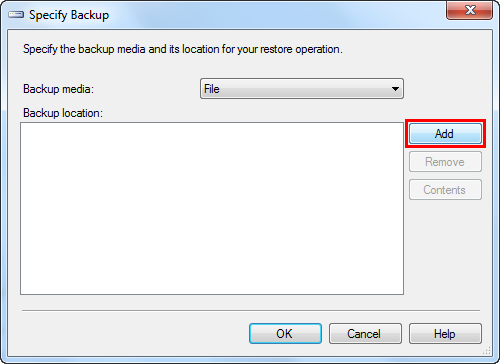This screenshot has height=364, width=500.
Task: Select the "File" value in Backup media
Action: pyautogui.click(x=212, y=89)
